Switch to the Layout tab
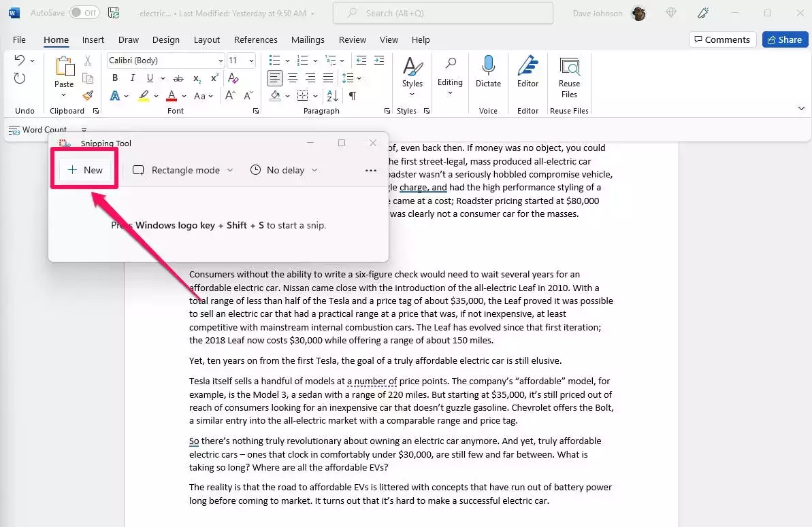Image resolution: width=812 pixels, height=527 pixels. click(x=207, y=40)
